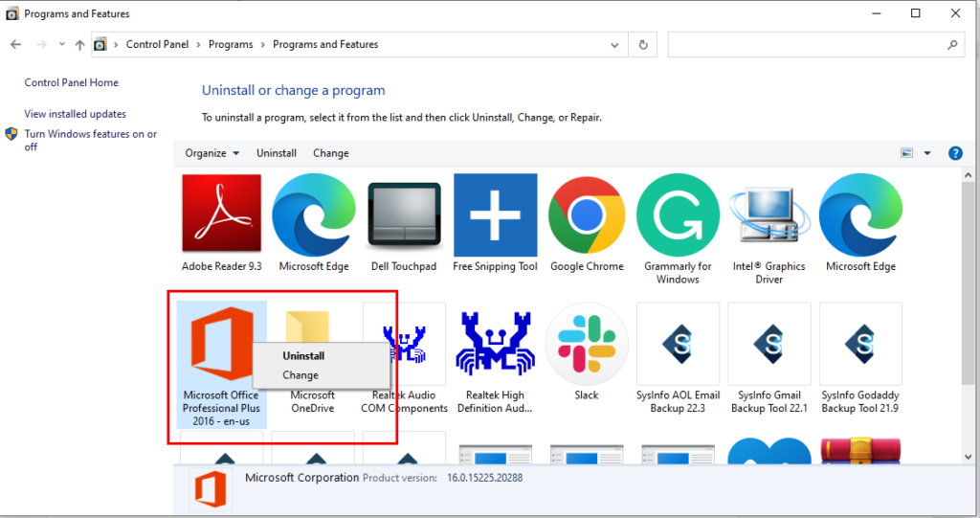Click inside the search box field

(x=815, y=45)
